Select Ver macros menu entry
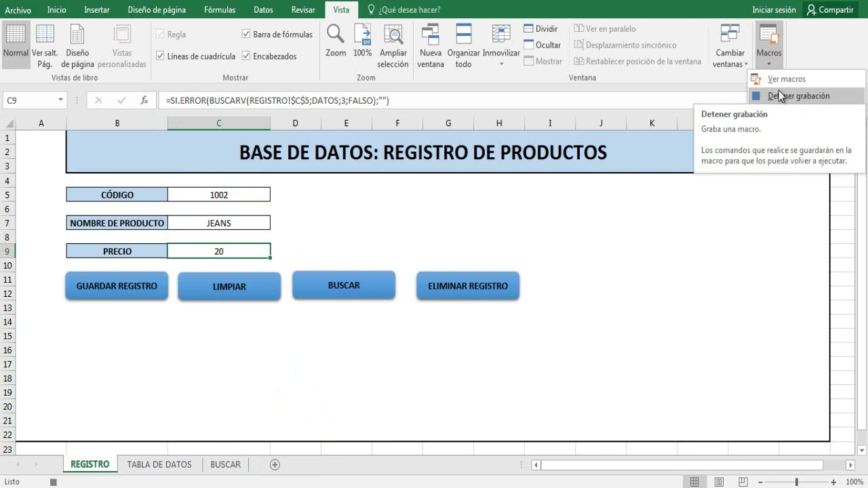 coord(806,79)
